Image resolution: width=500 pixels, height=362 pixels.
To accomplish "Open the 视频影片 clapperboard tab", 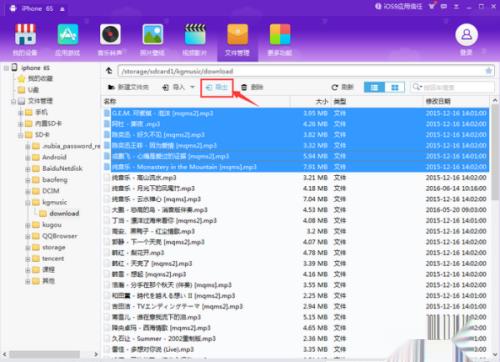I will coord(195,39).
